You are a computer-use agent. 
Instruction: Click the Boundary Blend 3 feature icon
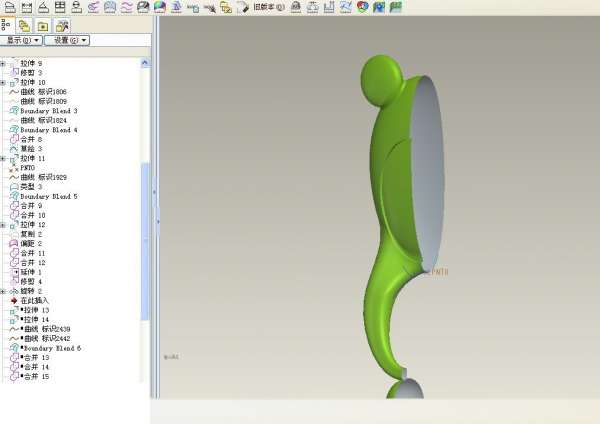(13, 111)
